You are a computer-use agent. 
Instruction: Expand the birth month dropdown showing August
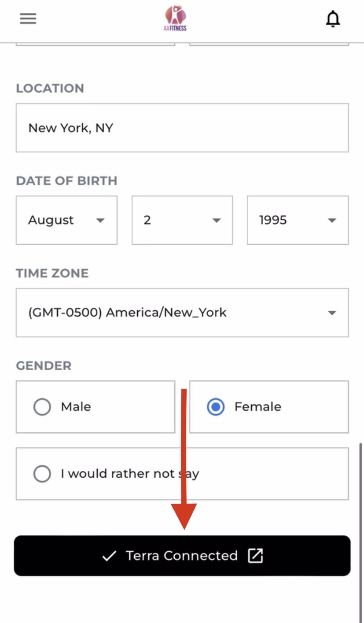66,220
